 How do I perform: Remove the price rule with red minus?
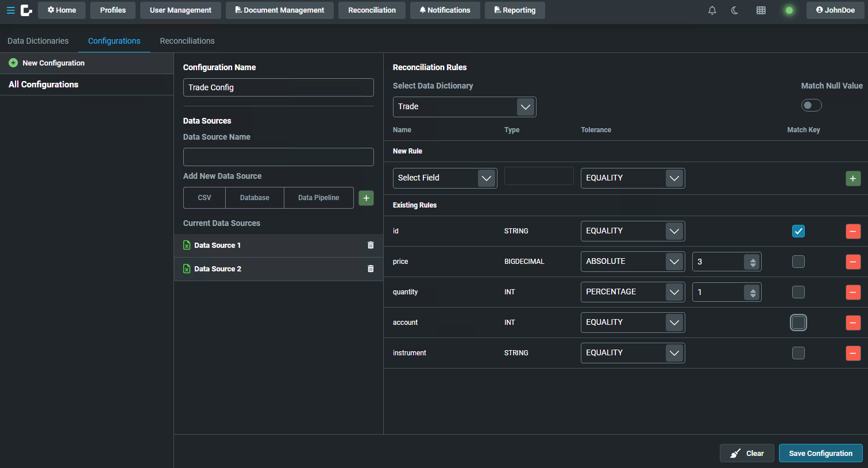(853, 262)
